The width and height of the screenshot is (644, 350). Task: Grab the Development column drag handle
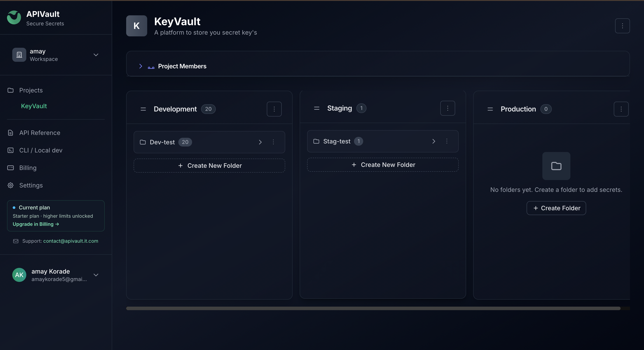pos(143,109)
